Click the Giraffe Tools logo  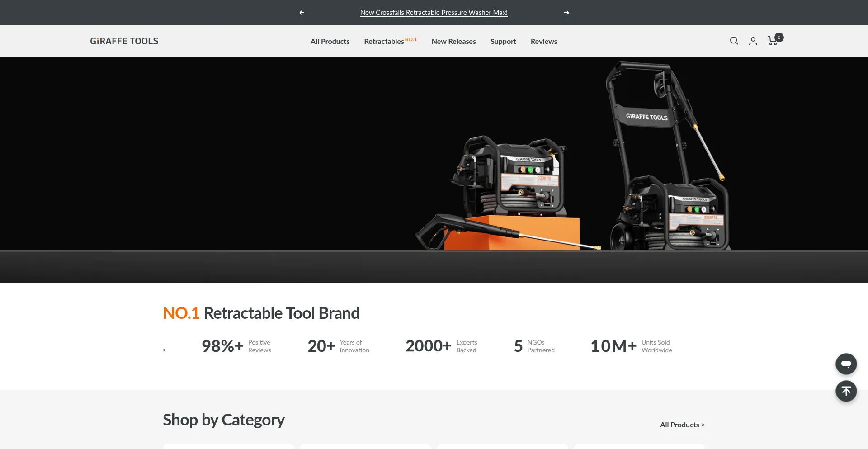[124, 41]
